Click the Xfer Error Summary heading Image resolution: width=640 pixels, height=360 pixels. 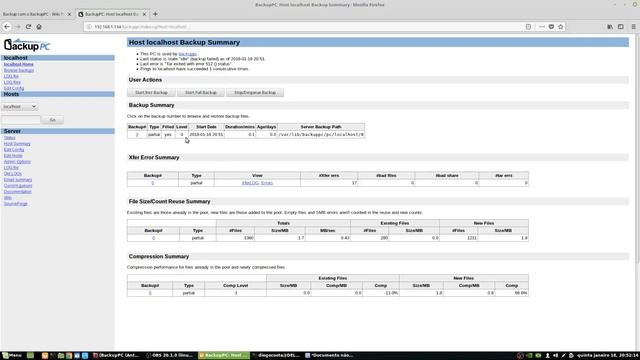154,158
